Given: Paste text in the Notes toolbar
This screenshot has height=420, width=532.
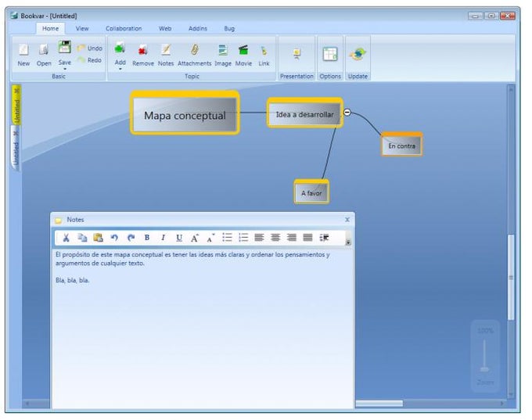Looking at the screenshot, I should pyautogui.click(x=98, y=238).
